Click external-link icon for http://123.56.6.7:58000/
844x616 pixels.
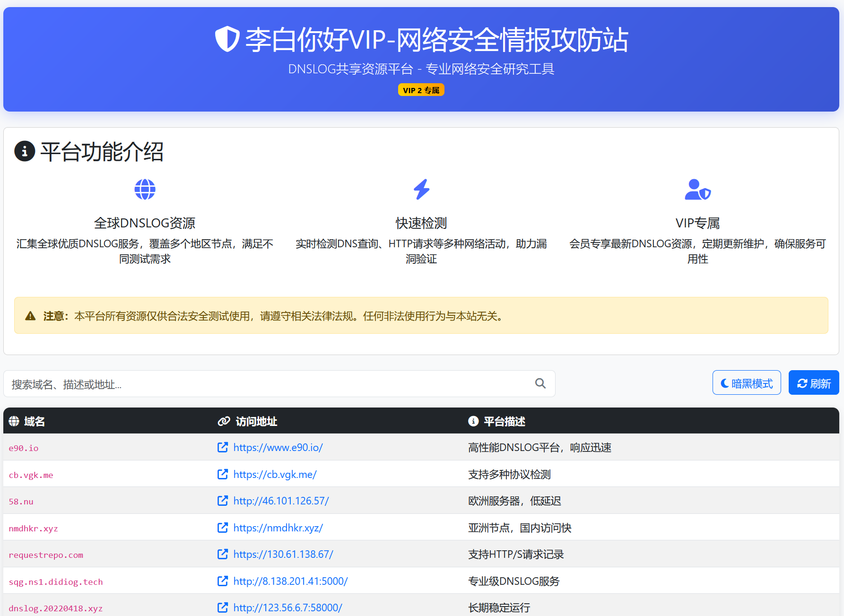pyautogui.click(x=223, y=607)
